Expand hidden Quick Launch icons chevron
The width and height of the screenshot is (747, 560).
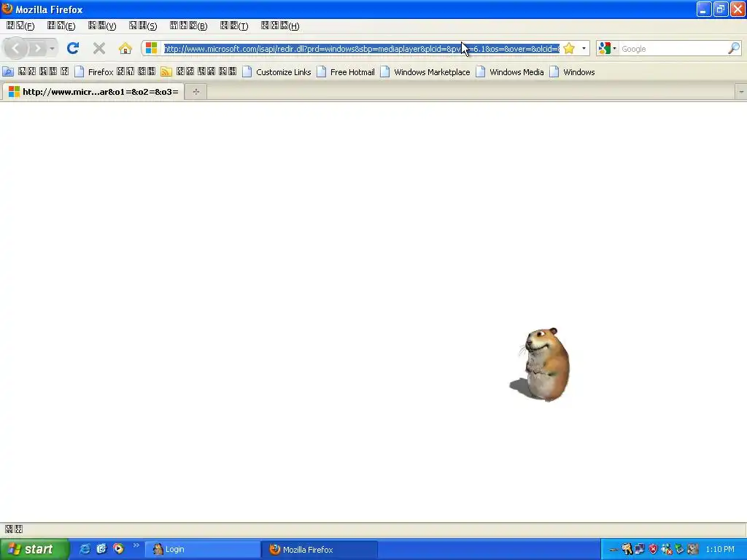[x=136, y=545]
